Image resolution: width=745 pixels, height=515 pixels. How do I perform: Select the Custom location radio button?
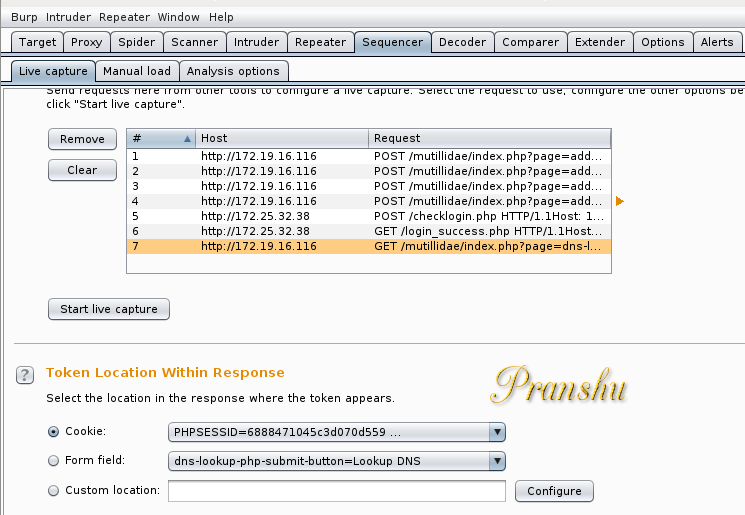click(54, 490)
